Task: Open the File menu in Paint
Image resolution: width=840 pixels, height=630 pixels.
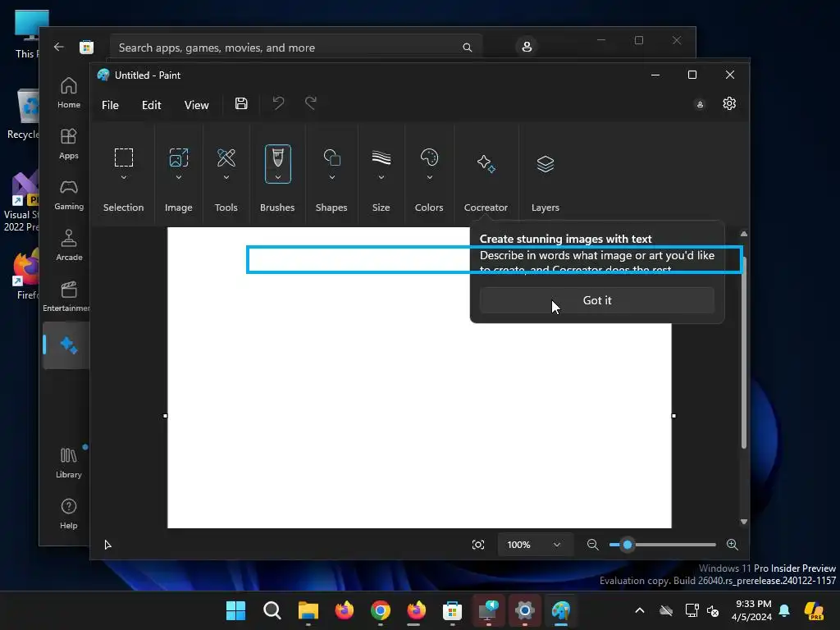Action: tap(110, 105)
